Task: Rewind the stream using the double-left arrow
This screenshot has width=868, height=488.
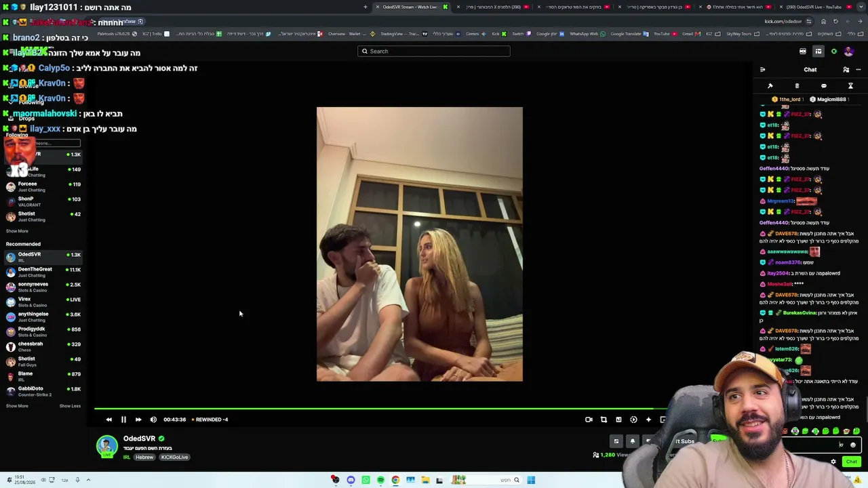Action: tap(108, 420)
